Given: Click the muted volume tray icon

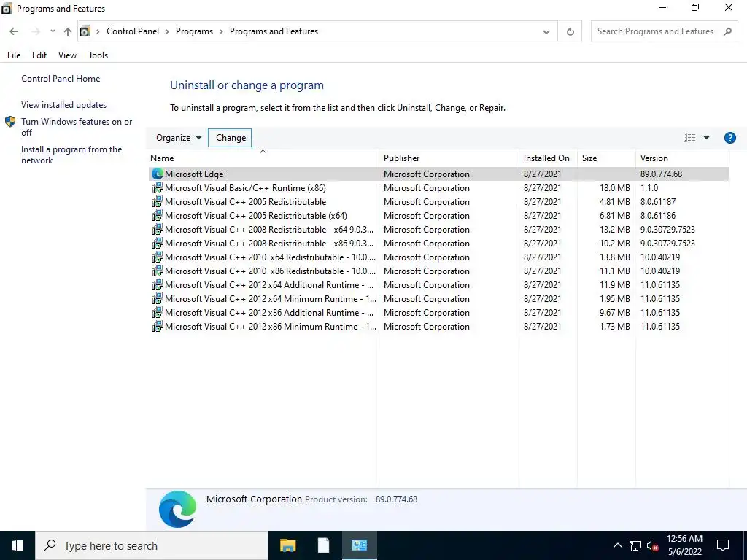Looking at the screenshot, I should click(652, 545).
